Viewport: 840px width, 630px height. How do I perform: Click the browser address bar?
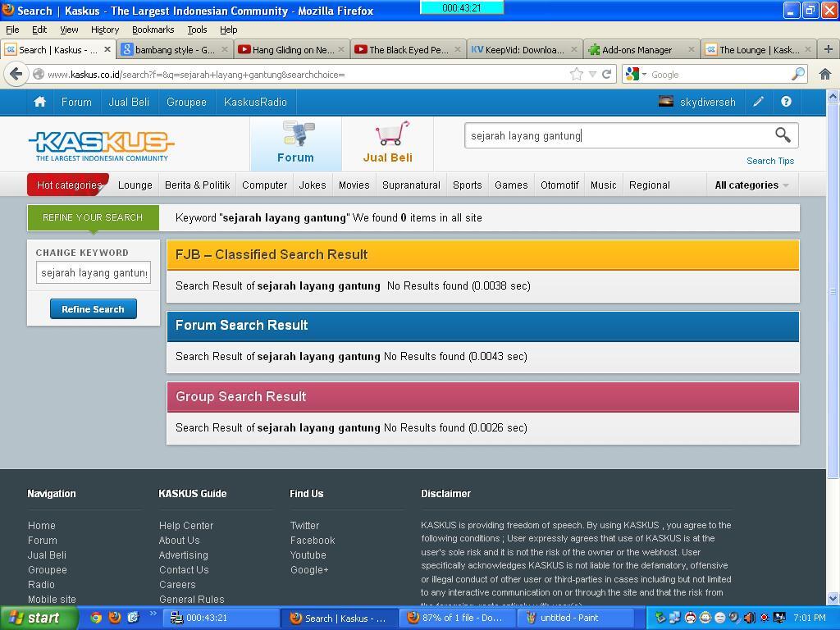coord(305,74)
